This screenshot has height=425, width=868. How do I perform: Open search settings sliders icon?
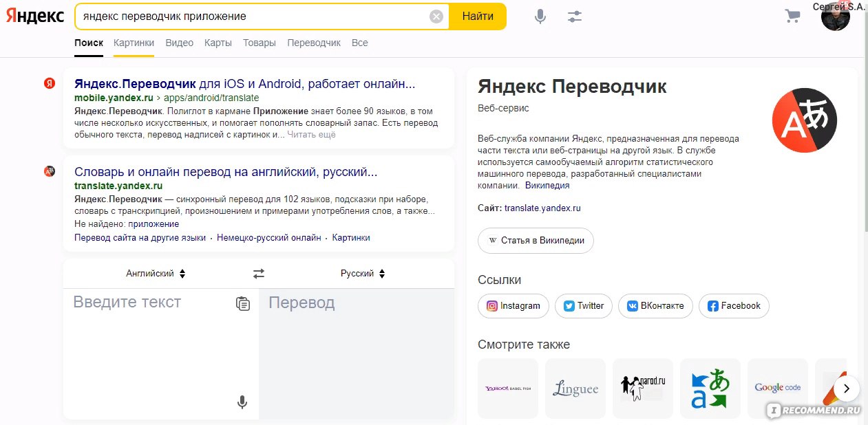coord(575,17)
